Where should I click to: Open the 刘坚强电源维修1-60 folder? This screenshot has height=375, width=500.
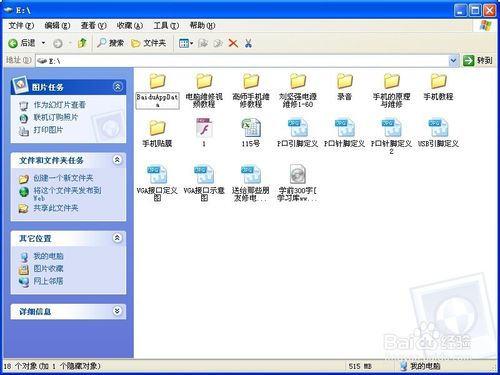click(298, 90)
